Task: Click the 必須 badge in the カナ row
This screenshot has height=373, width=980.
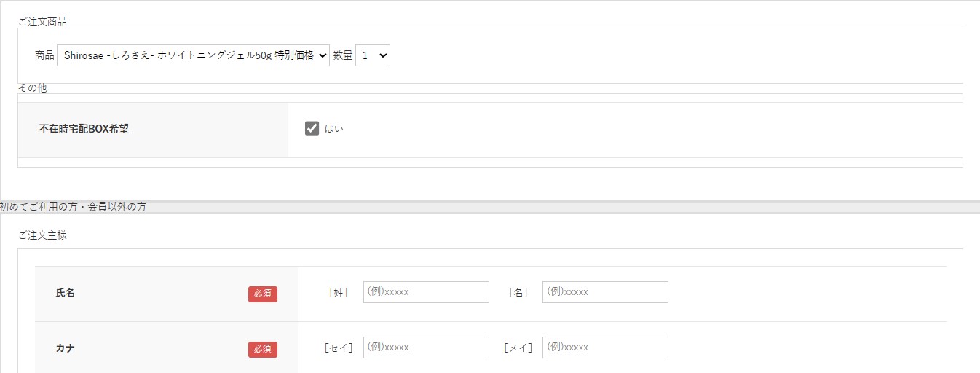Action: click(263, 349)
